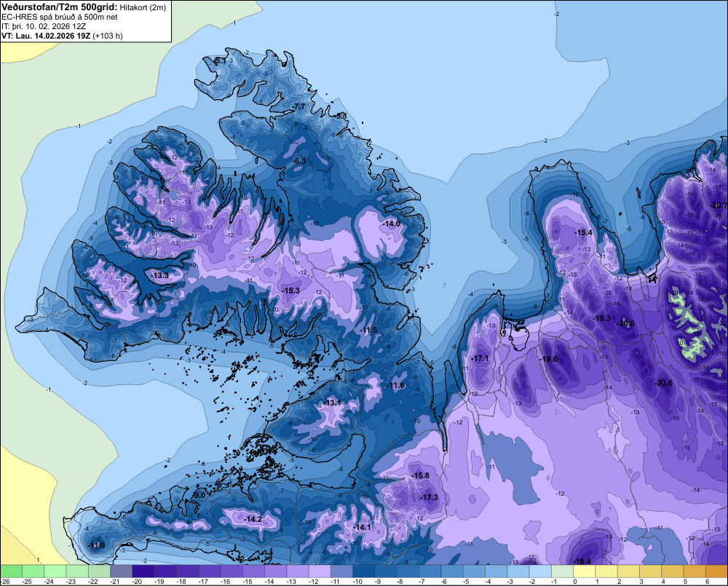Click the legend swatch labeled 6

point(717,571)
